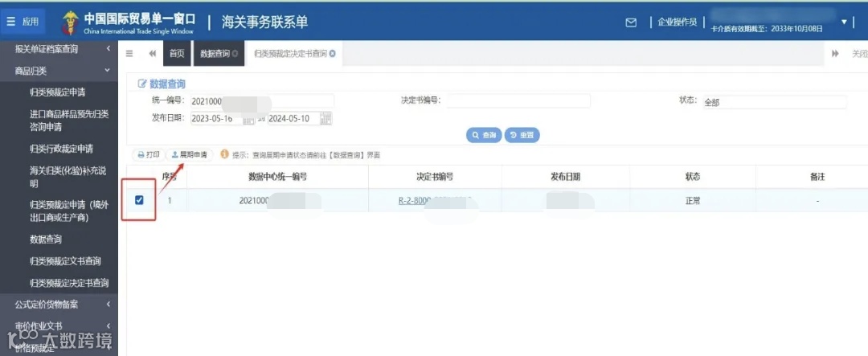Open the 应用 hamburger menu
Viewport: 868px width, 356px height.
(23, 22)
